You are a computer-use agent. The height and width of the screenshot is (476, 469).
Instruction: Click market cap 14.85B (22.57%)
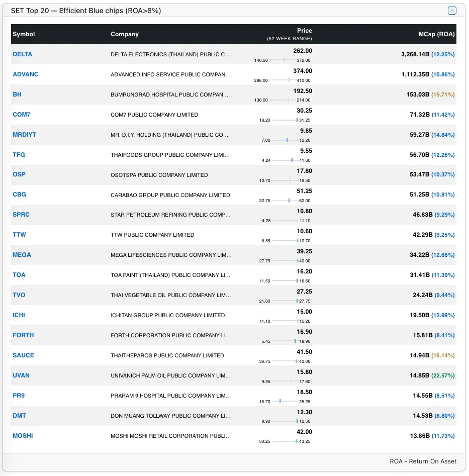(432, 375)
